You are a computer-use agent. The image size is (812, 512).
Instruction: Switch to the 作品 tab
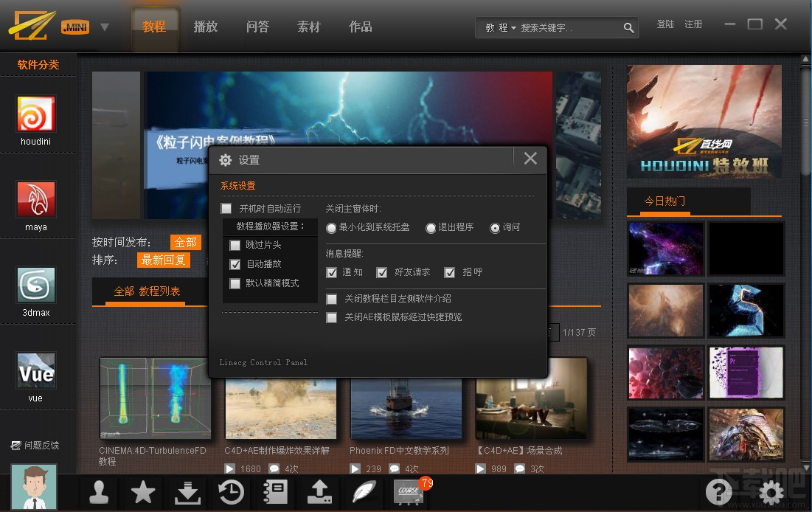[361, 27]
